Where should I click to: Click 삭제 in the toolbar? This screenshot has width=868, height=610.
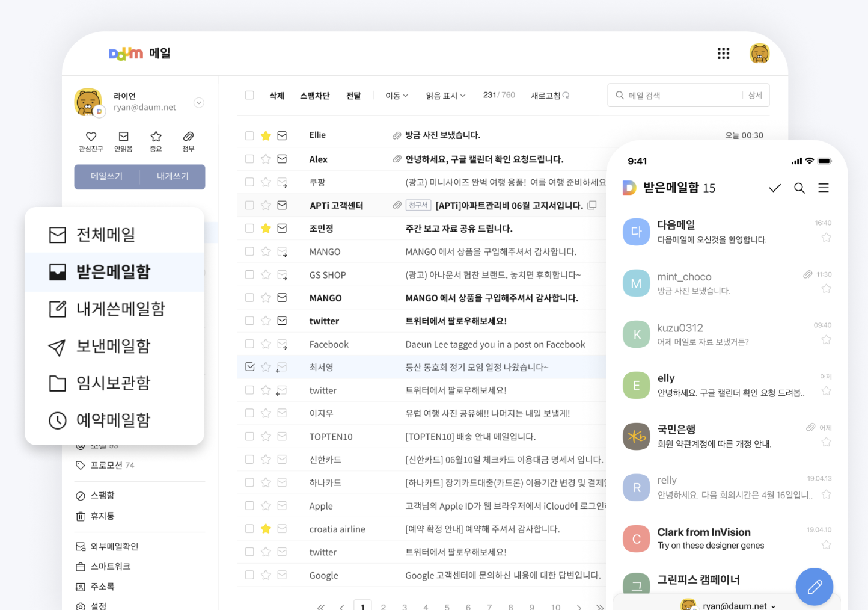277,96
